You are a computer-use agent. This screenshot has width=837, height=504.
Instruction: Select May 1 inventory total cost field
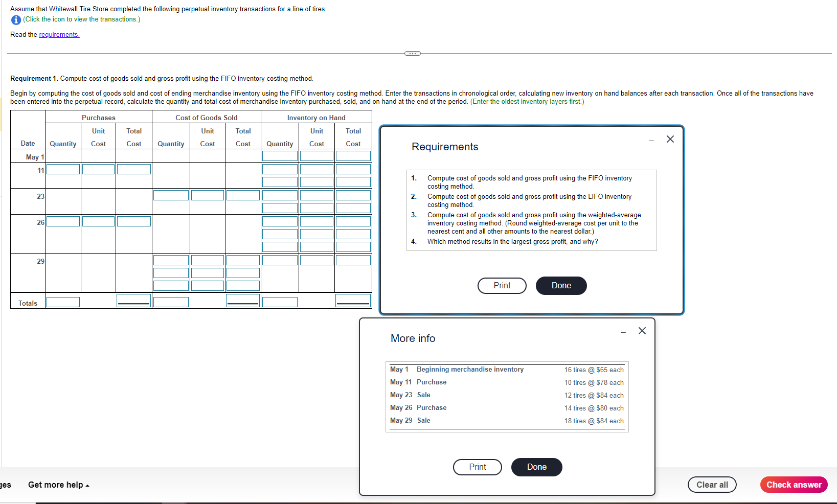click(353, 156)
